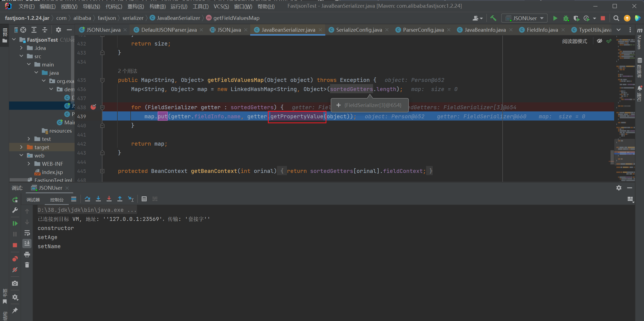Switch to the SerializeConfig.java tab

(x=359, y=30)
